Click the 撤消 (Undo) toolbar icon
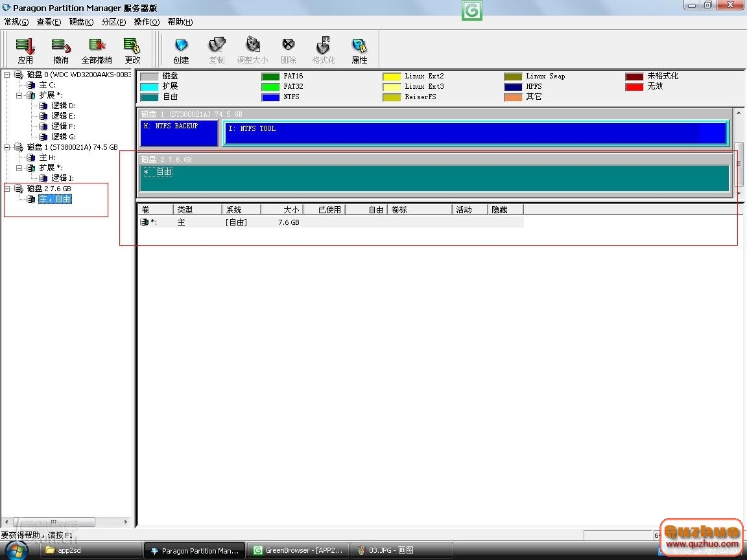Screen dimensions: 747x560 [61, 50]
